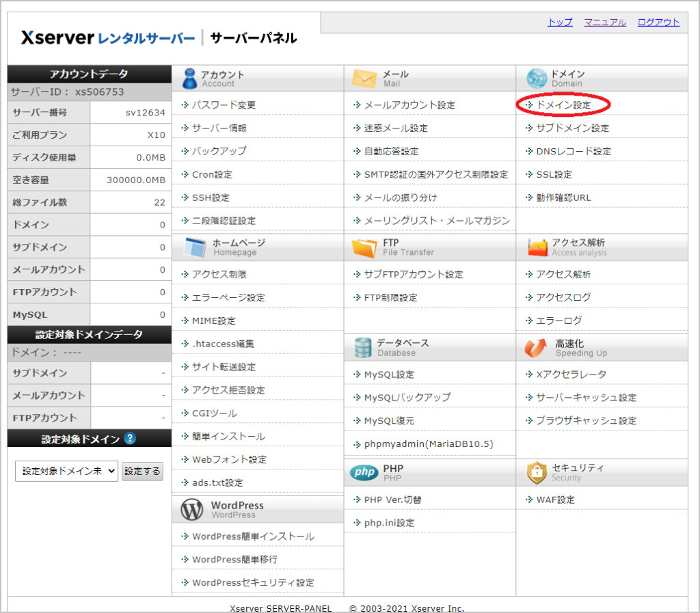Viewport: 700px width, 613px height.
Task: Open MySQL復元 link
Action: tap(389, 421)
